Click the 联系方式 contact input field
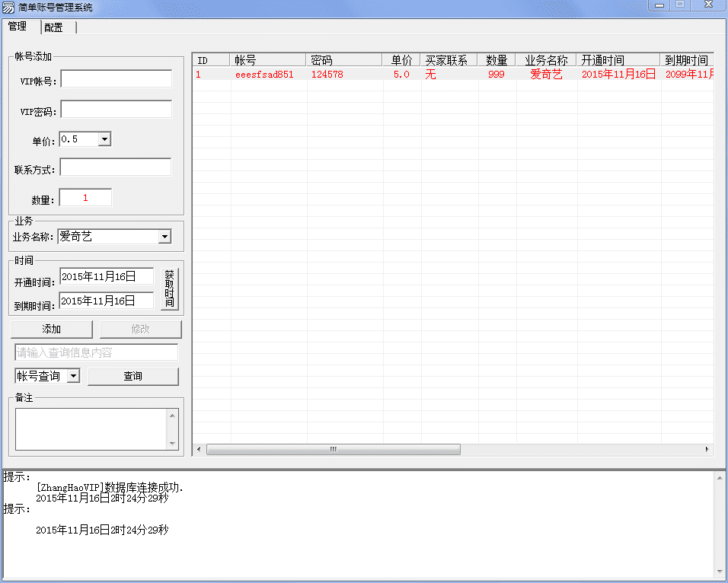This screenshot has width=728, height=583. point(115,167)
